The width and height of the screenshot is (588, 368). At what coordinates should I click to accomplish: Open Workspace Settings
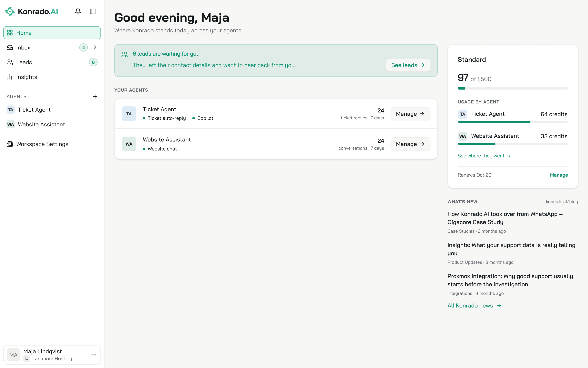pos(52,144)
